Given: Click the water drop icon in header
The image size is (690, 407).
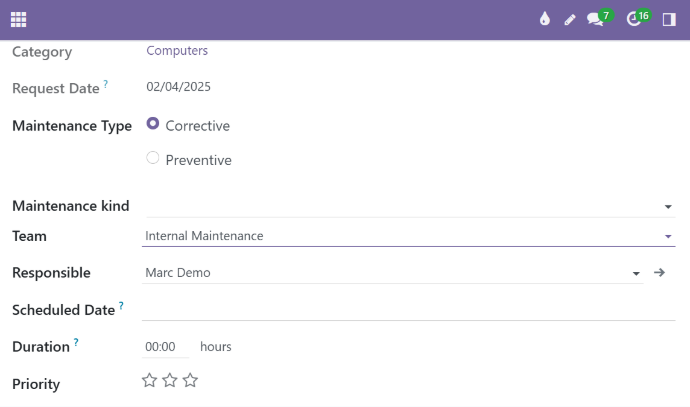Looking at the screenshot, I should (545, 19).
